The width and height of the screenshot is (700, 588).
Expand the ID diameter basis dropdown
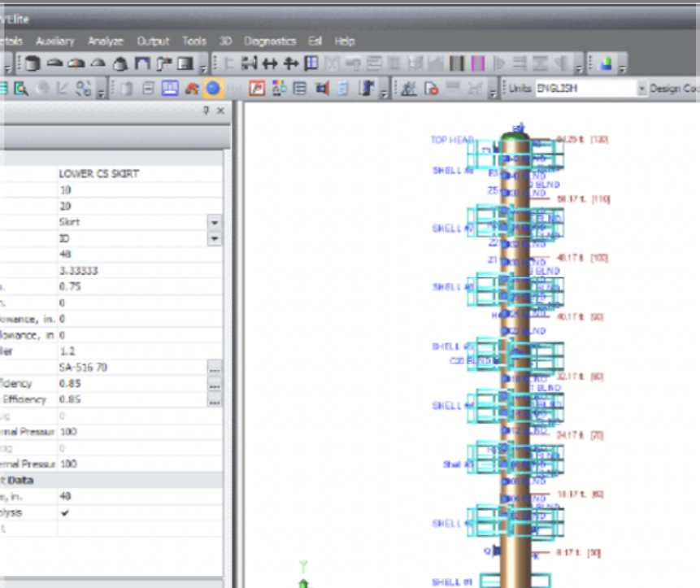(215, 238)
